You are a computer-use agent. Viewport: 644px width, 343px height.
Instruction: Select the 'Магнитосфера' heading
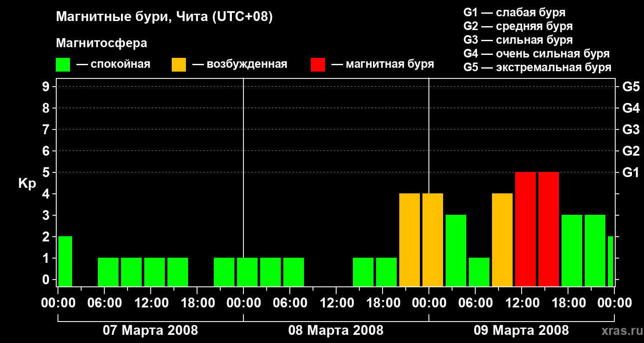101,43
